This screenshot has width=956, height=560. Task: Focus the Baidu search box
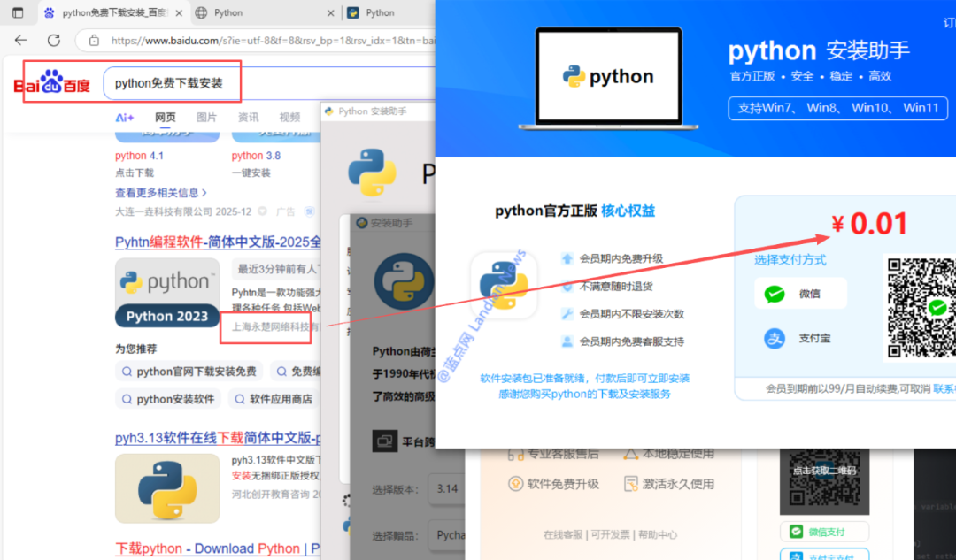pos(268,83)
